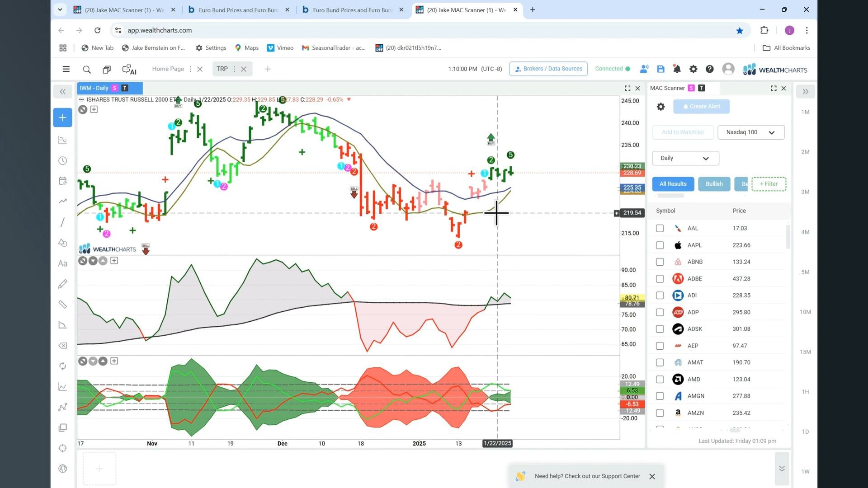Click the Add to Watchlist button

[x=683, y=132]
